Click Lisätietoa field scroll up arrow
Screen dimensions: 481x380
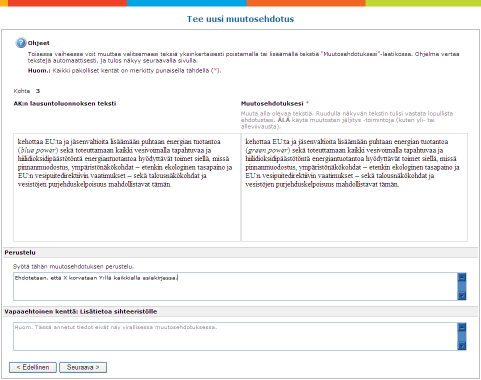462,327
